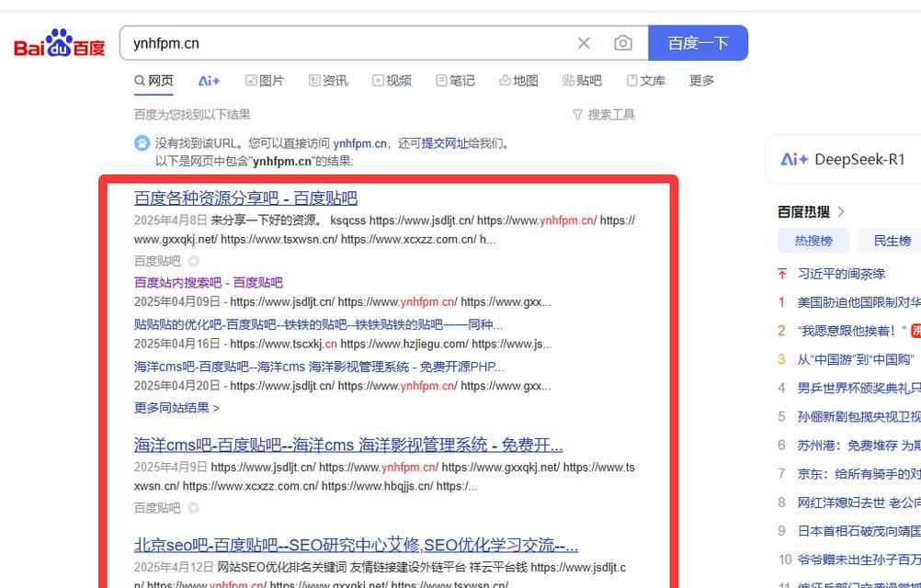Click the 百度贴吧 source label under 海洋cms result

pos(157,507)
